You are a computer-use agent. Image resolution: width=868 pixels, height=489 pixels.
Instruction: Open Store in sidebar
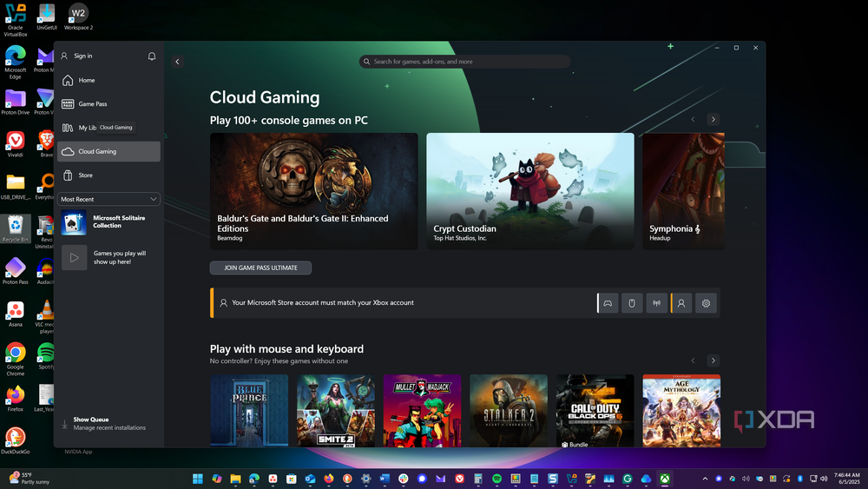point(108,175)
